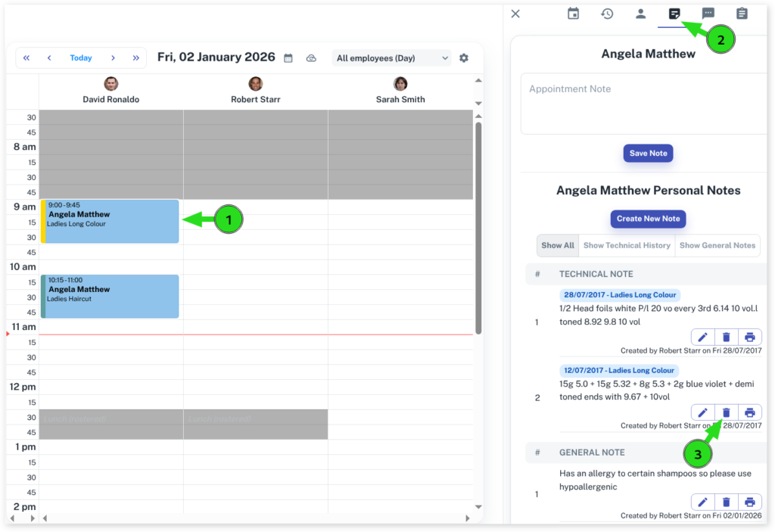This screenshot has width=775, height=532.
Task: Click the Today button
Action: [81, 58]
